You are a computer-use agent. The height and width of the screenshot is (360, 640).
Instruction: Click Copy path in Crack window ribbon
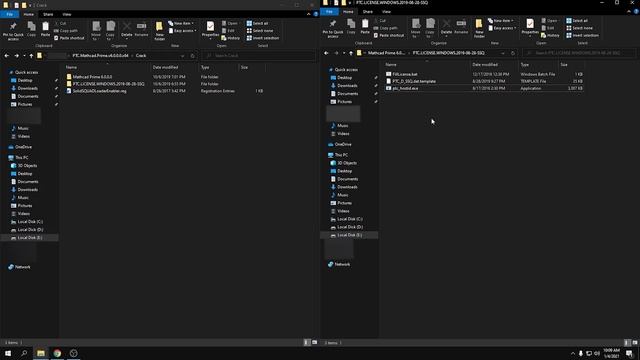66,31
